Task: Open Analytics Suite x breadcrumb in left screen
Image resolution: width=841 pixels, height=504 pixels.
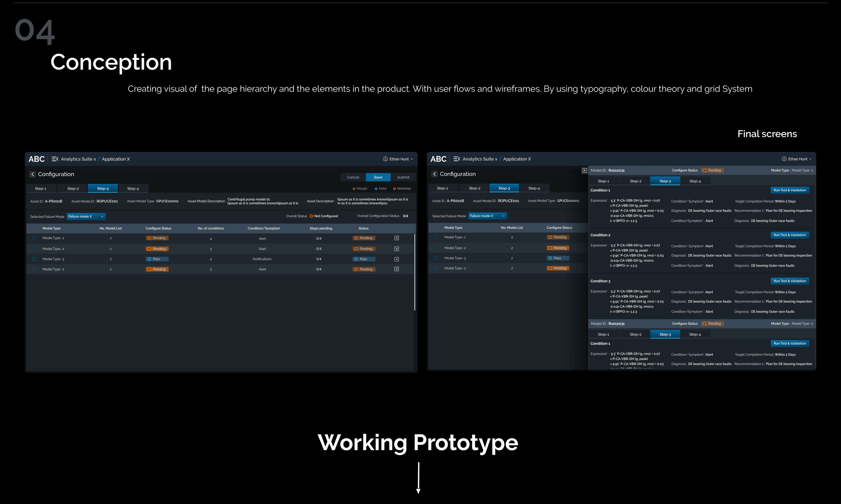Action: pyautogui.click(x=78, y=159)
